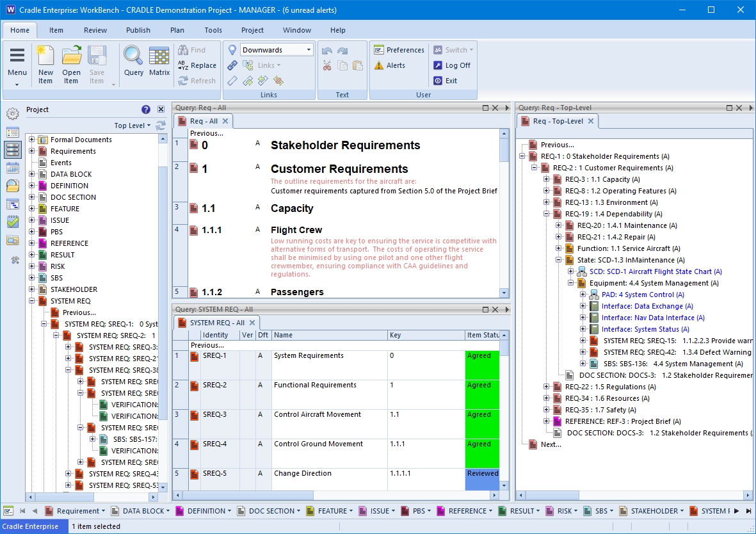Select the database stack icon in Project sidebar
This screenshot has width=756, height=534.
tap(13, 150)
